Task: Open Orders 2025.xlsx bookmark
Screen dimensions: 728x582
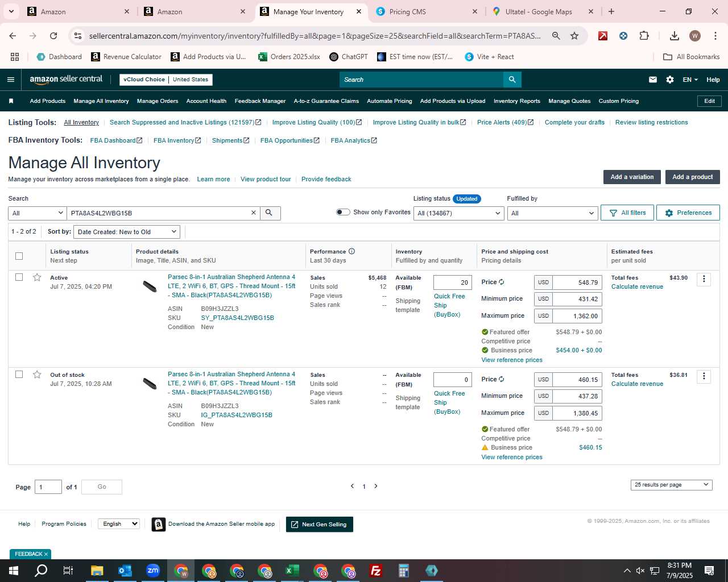Action: click(x=289, y=57)
